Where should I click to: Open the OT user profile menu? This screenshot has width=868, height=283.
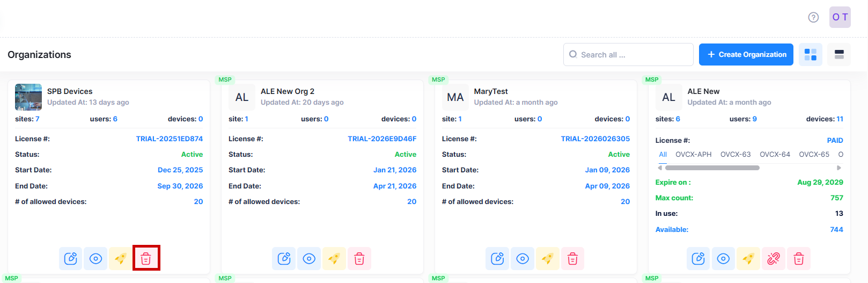click(x=840, y=17)
